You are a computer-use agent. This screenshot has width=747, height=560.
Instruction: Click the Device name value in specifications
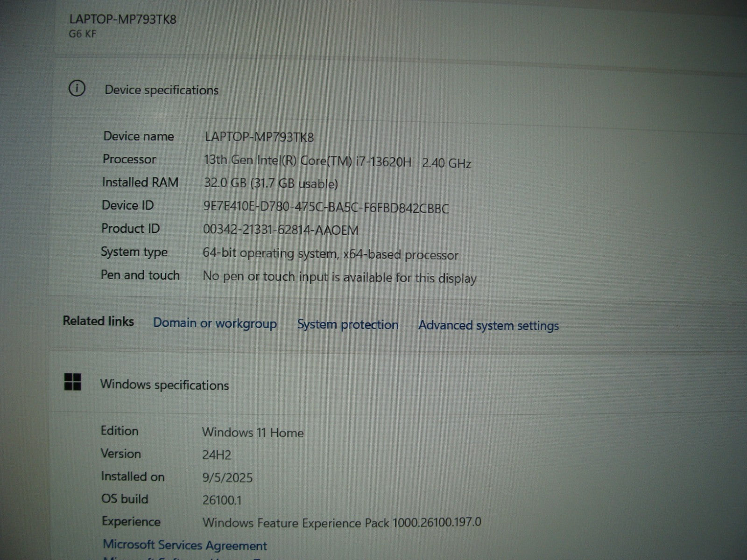(259, 137)
